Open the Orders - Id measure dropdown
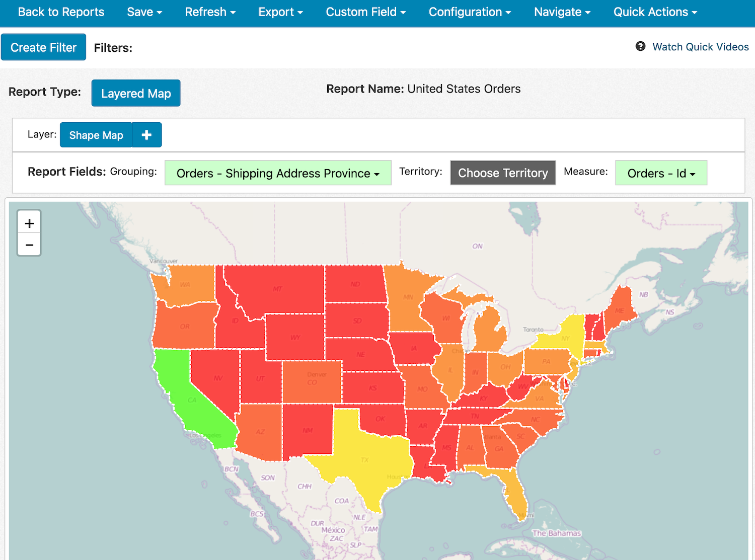Screen dimensions: 755x560 661,173
